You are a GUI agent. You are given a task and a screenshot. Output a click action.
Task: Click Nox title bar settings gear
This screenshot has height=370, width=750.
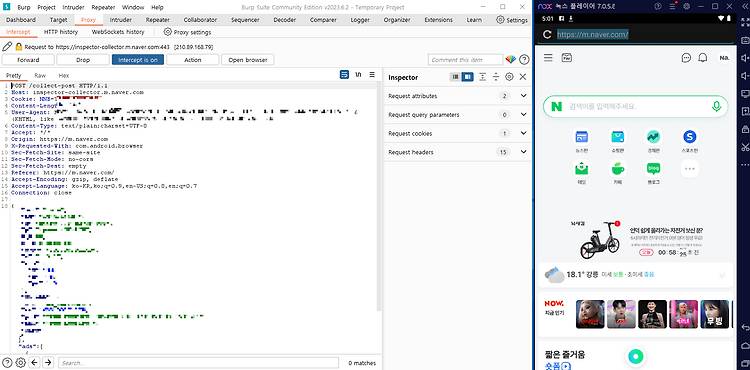tap(686, 6)
